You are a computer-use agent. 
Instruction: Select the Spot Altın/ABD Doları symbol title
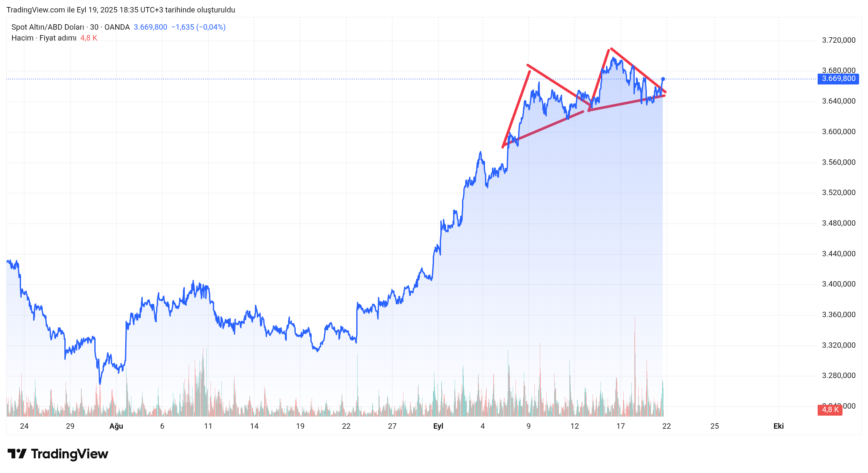tap(47, 27)
